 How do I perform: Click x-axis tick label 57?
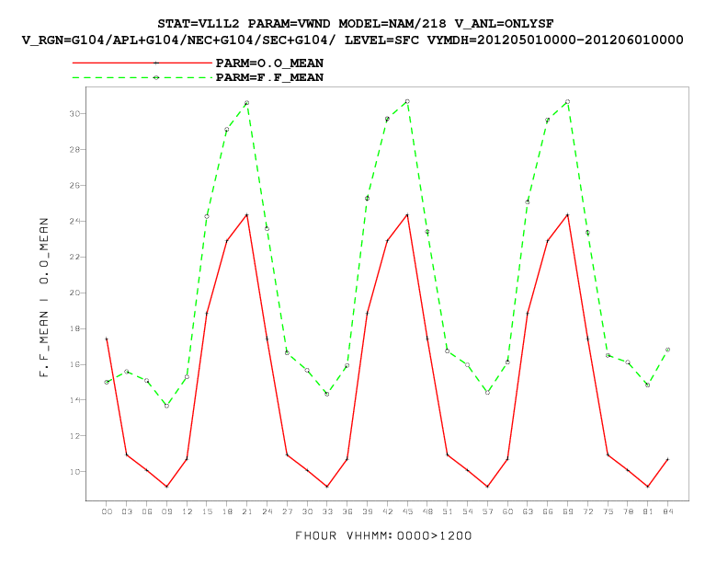click(487, 511)
